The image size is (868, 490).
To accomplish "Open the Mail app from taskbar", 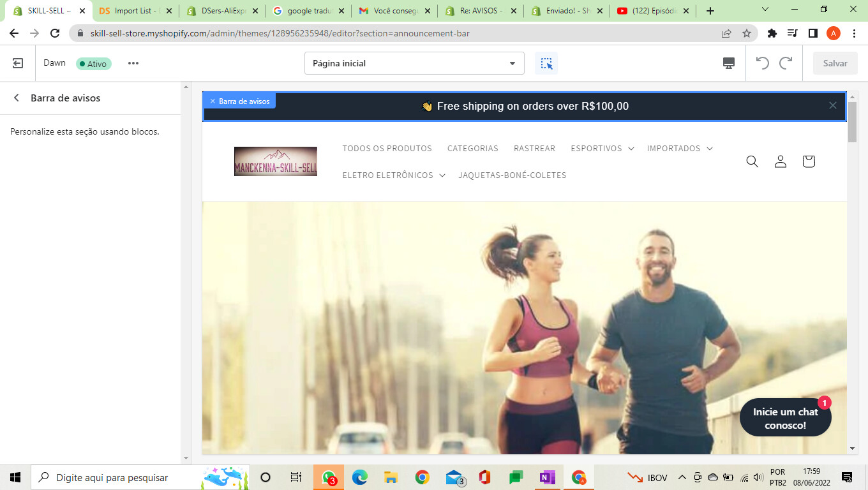I will point(454,477).
